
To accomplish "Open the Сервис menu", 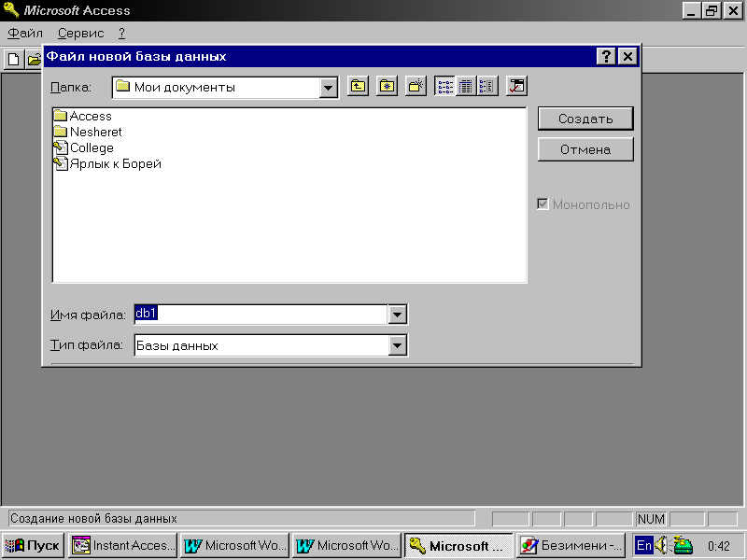I will click(80, 33).
